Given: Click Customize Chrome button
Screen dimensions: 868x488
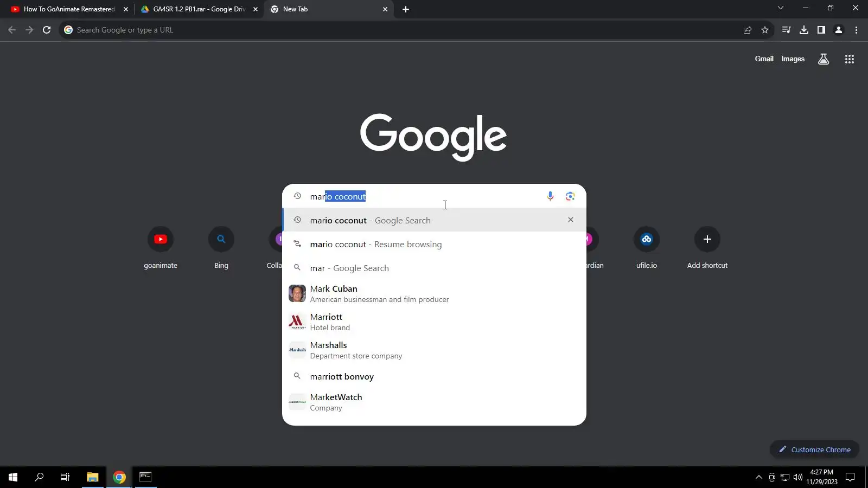Looking at the screenshot, I should pos(814,450).
